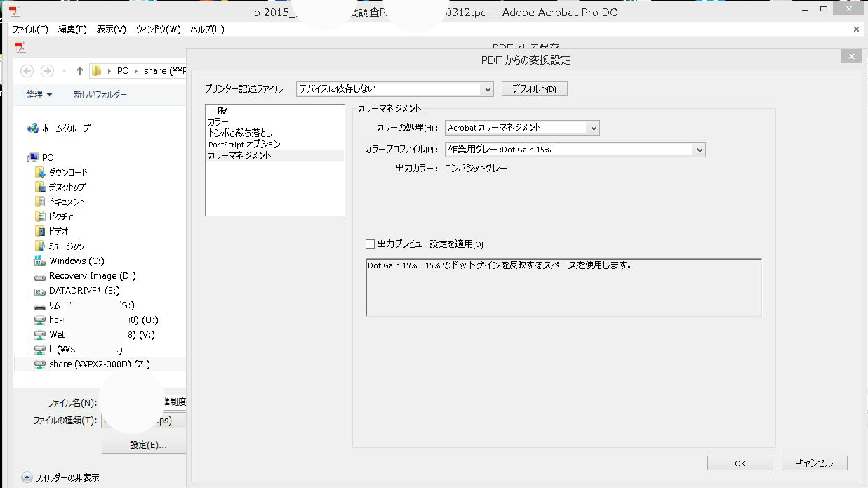Click the PDF icon in the save dialog title
Screen dimensions: 868x488
pyautogui.click(x=22, y=46)
